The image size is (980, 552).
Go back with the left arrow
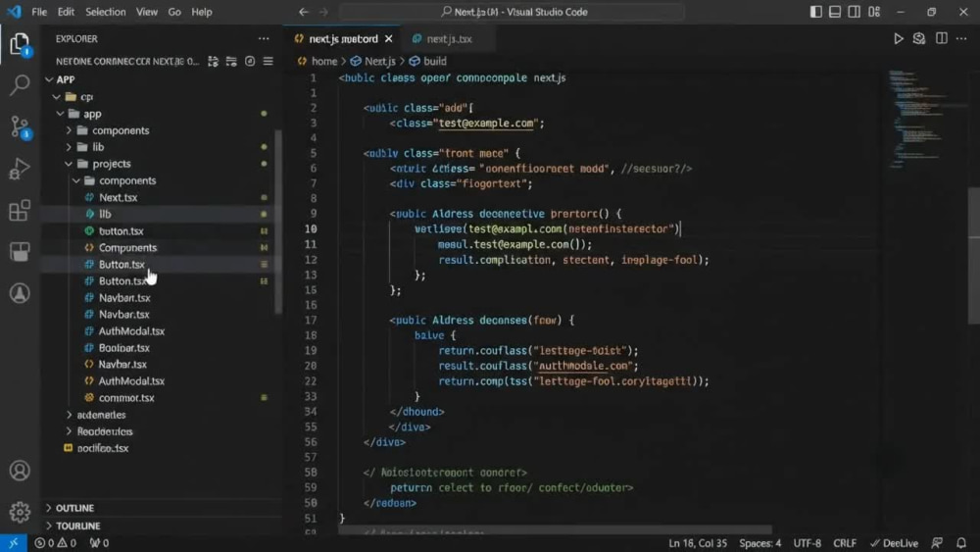(x=303, y=12)
